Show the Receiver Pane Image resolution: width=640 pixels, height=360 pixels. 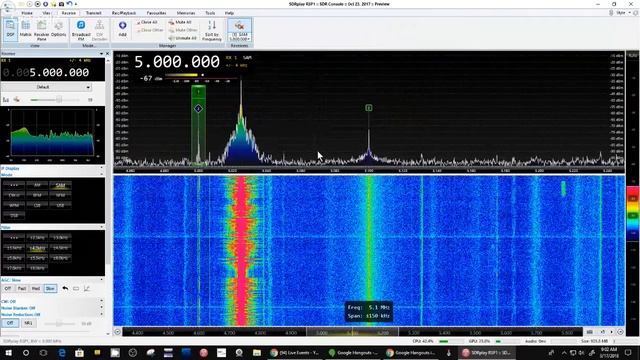42,30
